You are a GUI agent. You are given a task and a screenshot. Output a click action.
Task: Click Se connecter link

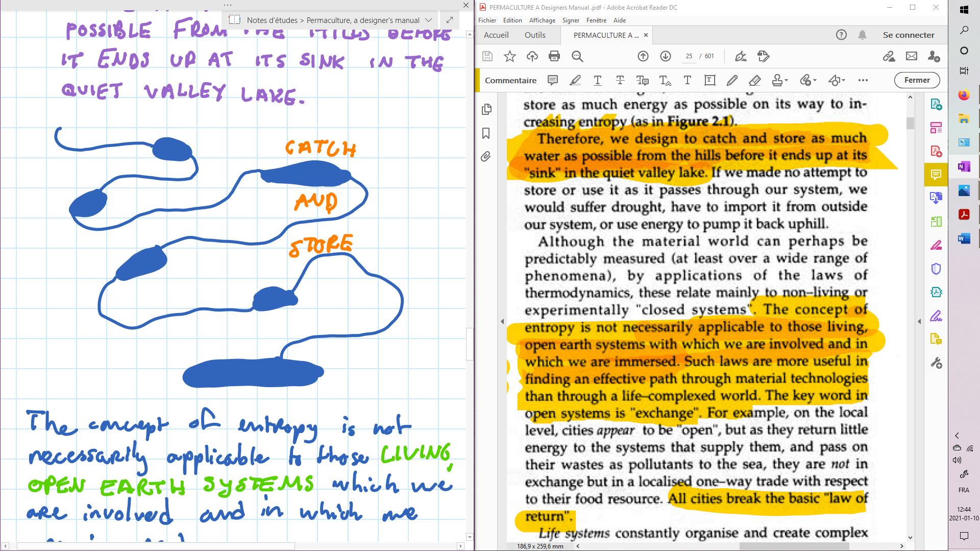pos(909,35)
